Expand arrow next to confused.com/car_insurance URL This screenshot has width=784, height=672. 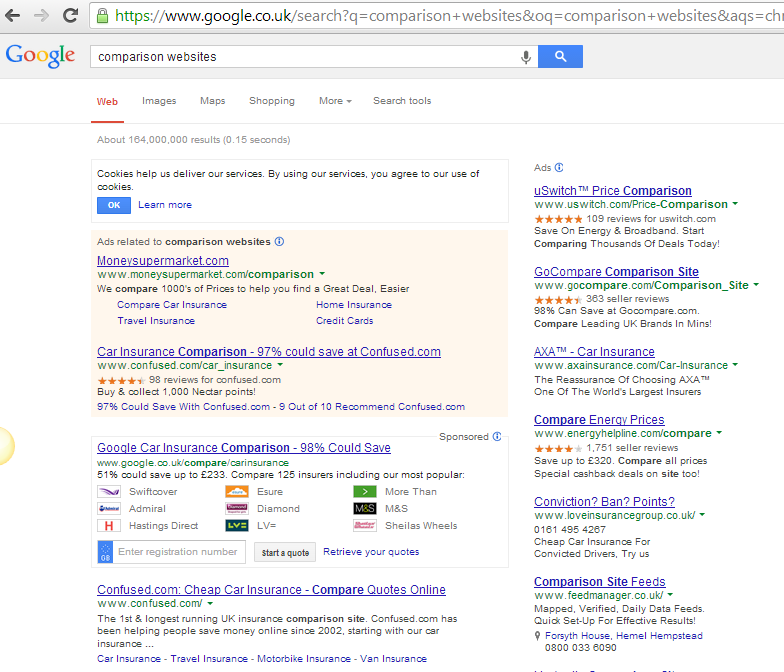(280, 364)
